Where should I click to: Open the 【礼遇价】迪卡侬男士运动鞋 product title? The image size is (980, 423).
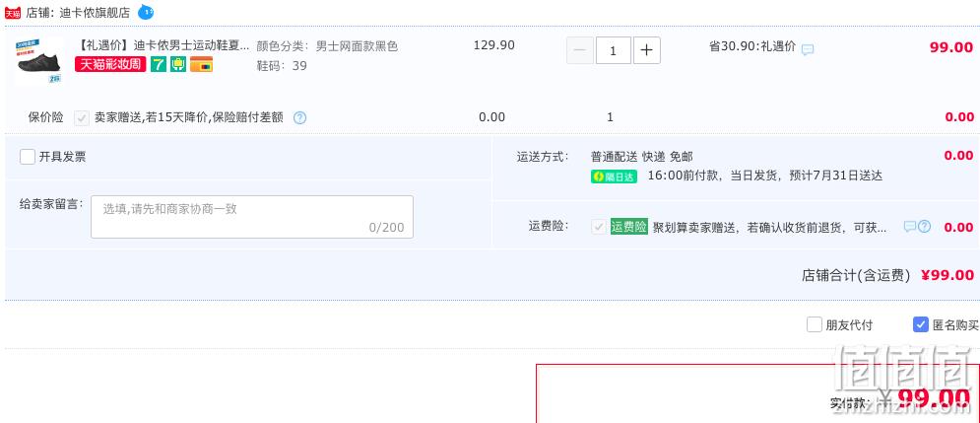pos(163,45)
